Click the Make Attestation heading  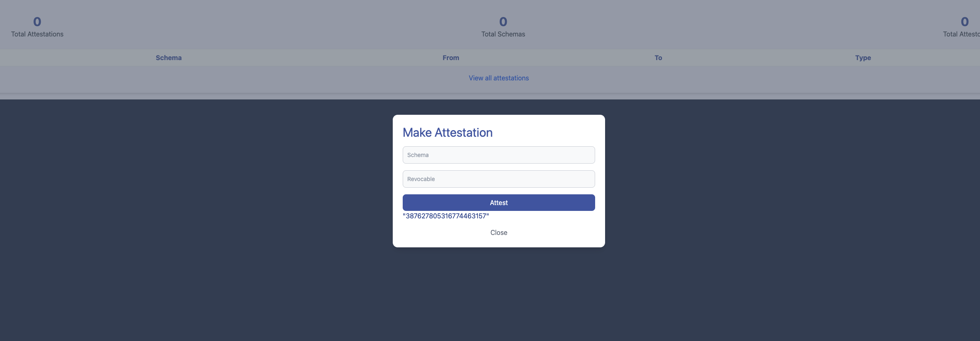pyautogui.click(x=447, y=133)
